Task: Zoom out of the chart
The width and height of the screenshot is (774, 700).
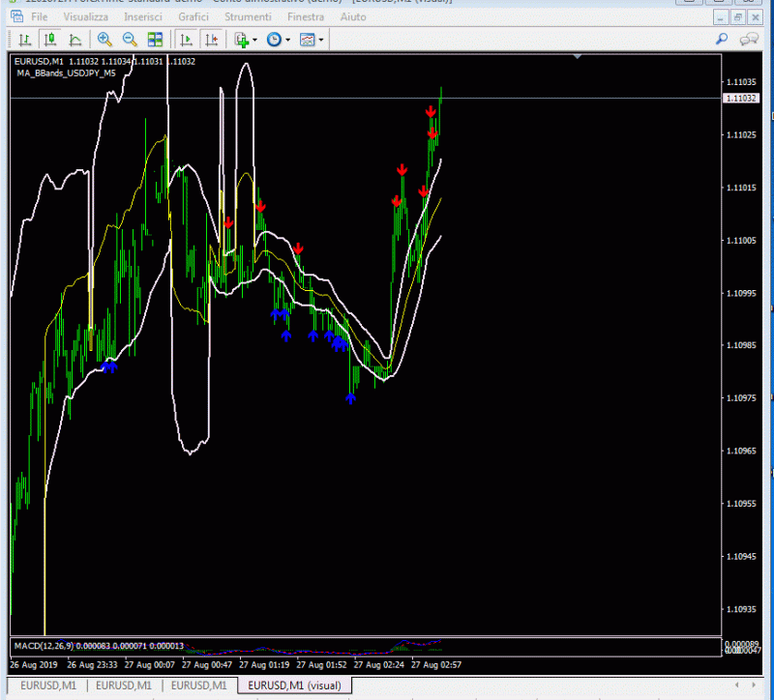Action: 130,40
